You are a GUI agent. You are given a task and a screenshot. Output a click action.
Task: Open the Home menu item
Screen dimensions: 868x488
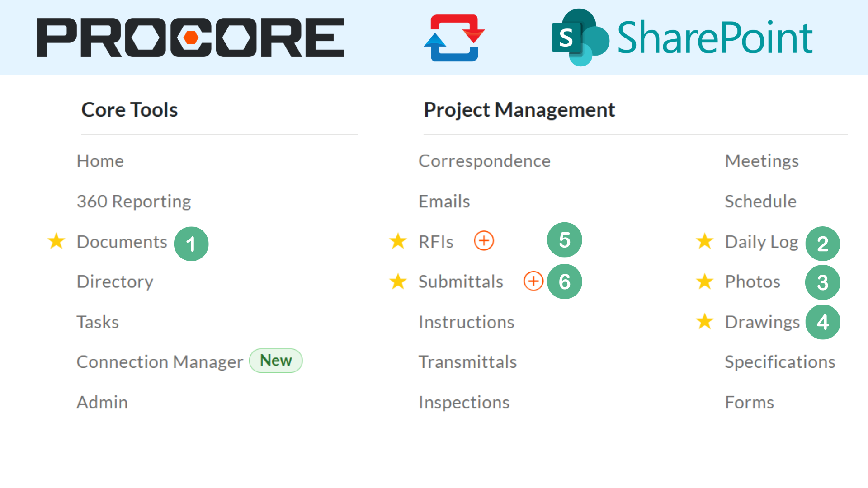coord(100,161)
